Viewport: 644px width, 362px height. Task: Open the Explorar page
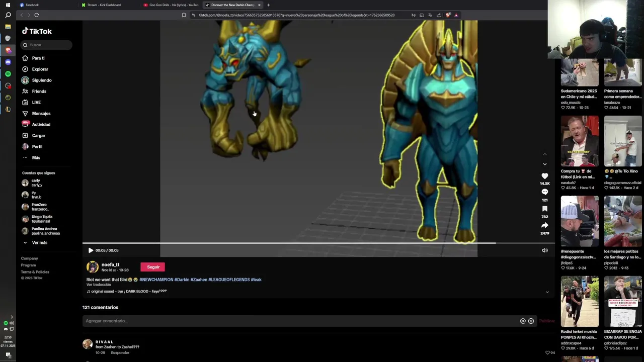[35, 69]
